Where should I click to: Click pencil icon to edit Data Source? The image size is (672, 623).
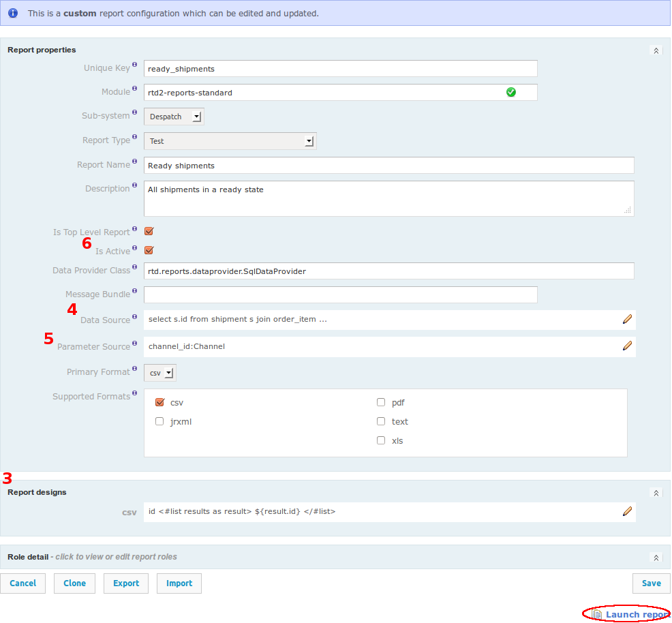pyautogui.click(x=627, y=319)
